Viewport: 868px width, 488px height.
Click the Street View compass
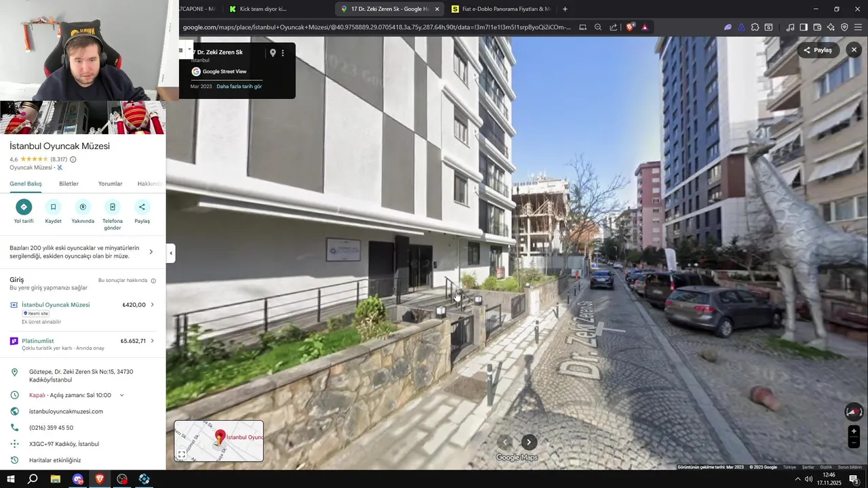point(854,411)
